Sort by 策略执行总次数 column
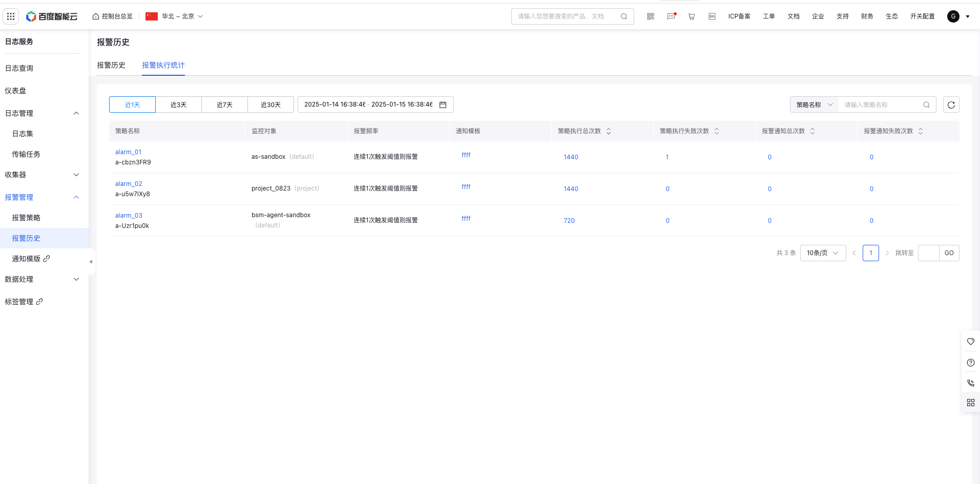This screenshot has width=980, height=484. [x=609, y=131]
